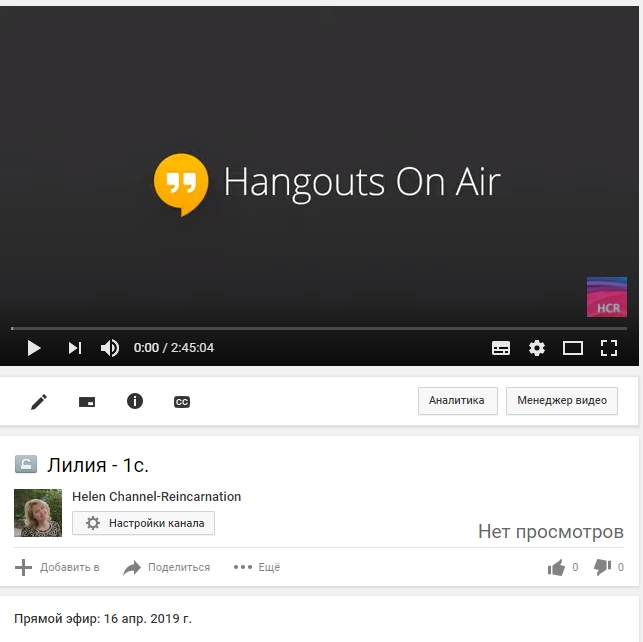Open the Поделиться share panel
643x642 pixels.
pos(167,568)
